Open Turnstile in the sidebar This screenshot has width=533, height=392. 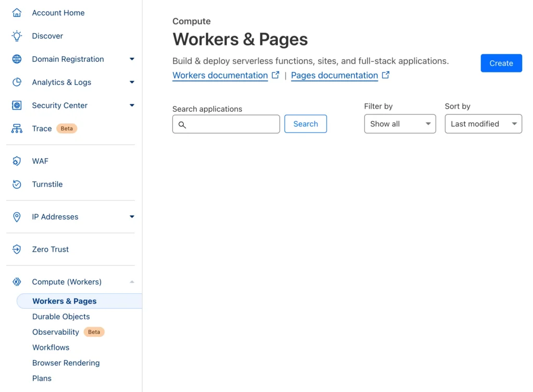click(47, 184)
